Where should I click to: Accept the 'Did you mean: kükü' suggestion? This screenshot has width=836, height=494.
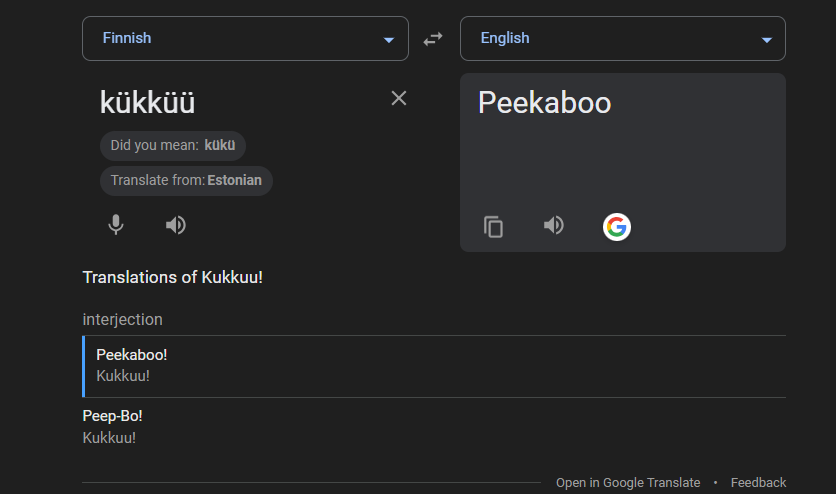click(x=173, y=145)
